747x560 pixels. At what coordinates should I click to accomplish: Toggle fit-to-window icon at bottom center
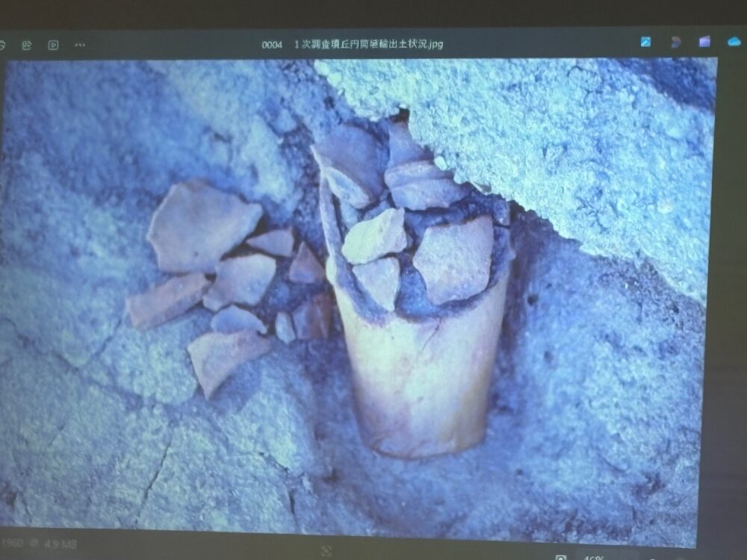326,551
